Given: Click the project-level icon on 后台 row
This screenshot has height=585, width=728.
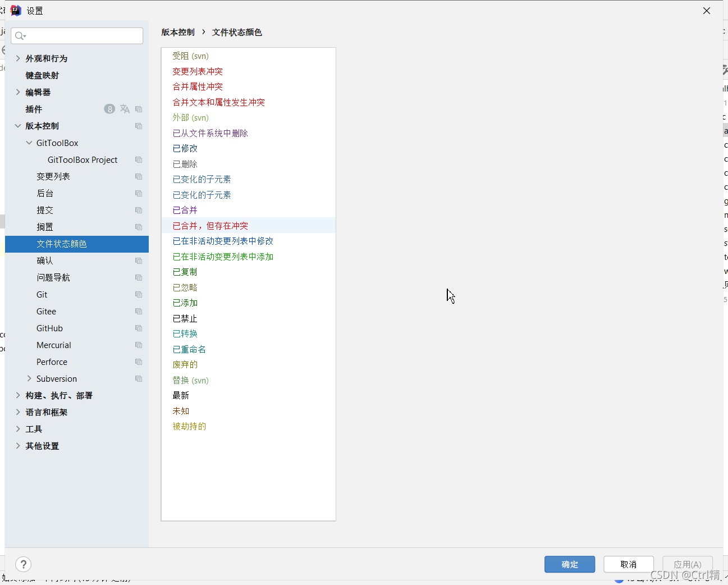Looking at the screenshot, I should click(x=139, y=193).
